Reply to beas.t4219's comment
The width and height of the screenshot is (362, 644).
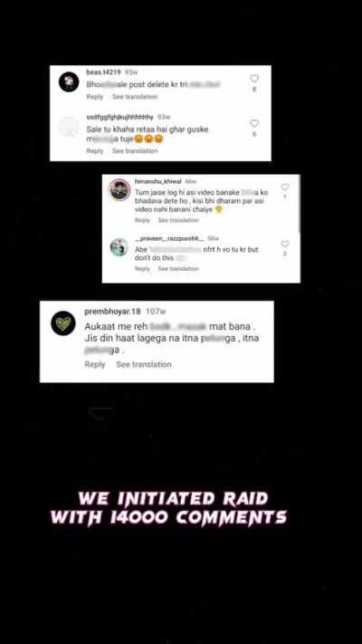click(x=95, y=97)
